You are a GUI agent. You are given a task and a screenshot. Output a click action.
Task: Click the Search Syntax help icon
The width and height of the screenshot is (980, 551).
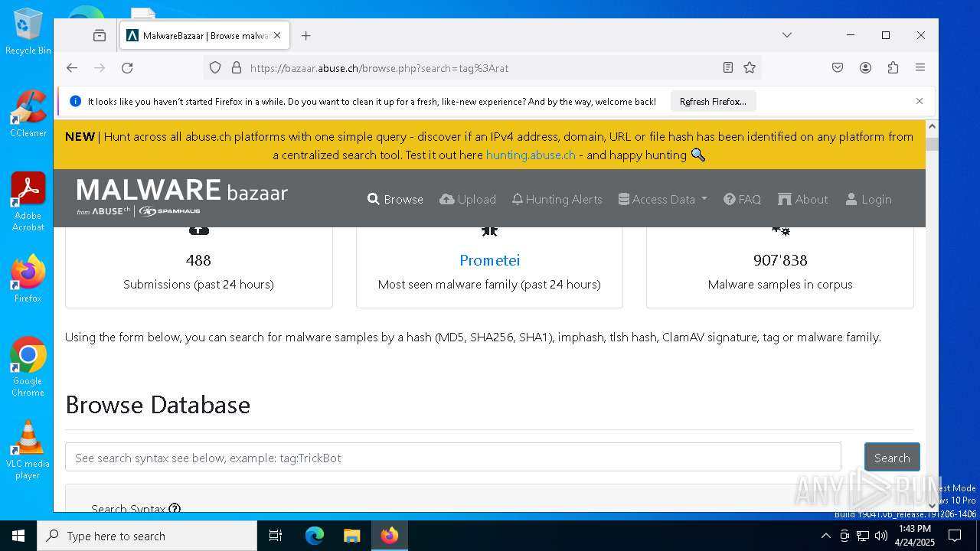[175, 508]
